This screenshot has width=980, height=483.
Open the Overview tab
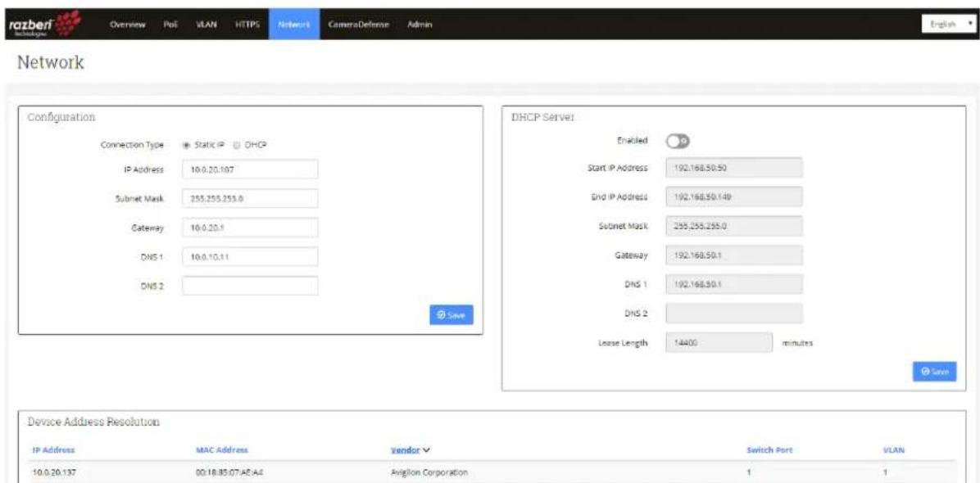click(x=128, y=25)
